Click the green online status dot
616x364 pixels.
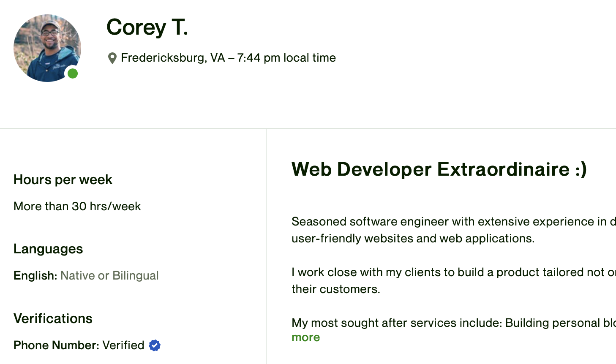pyautogui.click(x=73, y=73)
